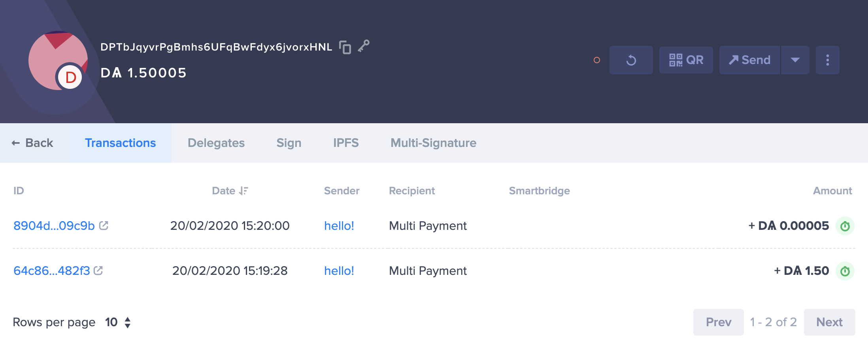The width and height of the screenshot is (868, 357).
Task: Click green confirmation icon on DѦ 1.50 row
Action: (845, 271)
